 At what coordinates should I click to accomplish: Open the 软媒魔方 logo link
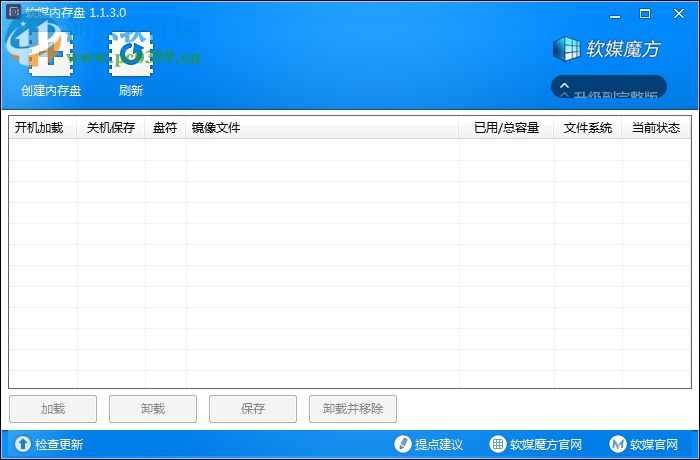point(606,49)
